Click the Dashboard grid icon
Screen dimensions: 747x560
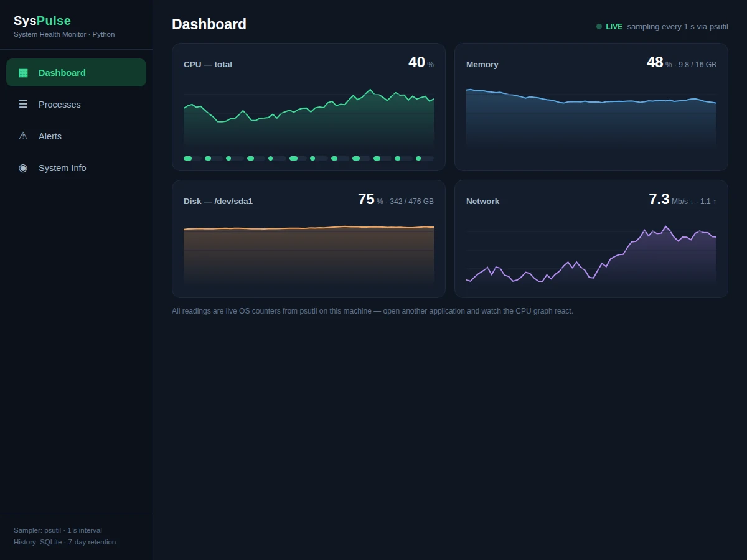pos(23,73)
